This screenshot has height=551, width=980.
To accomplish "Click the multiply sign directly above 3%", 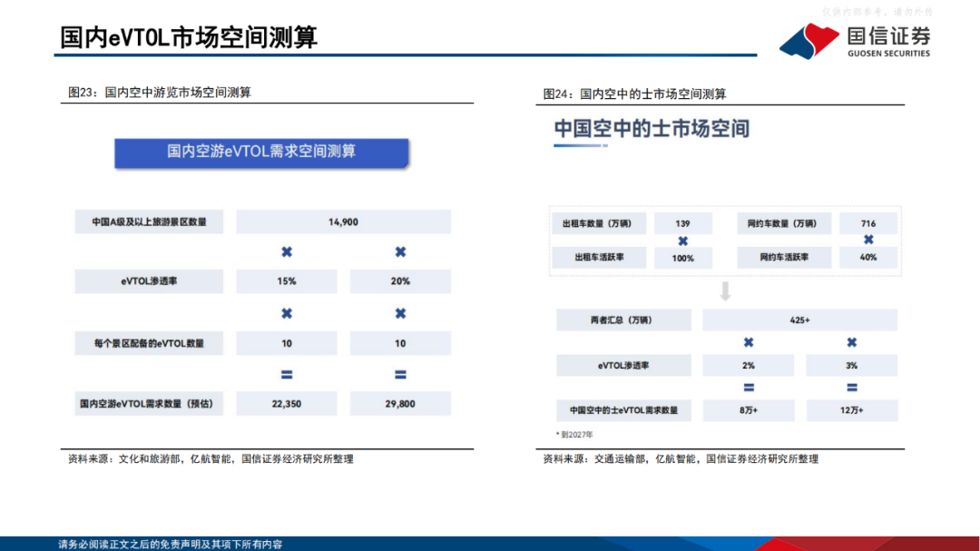I will [852, 343].
